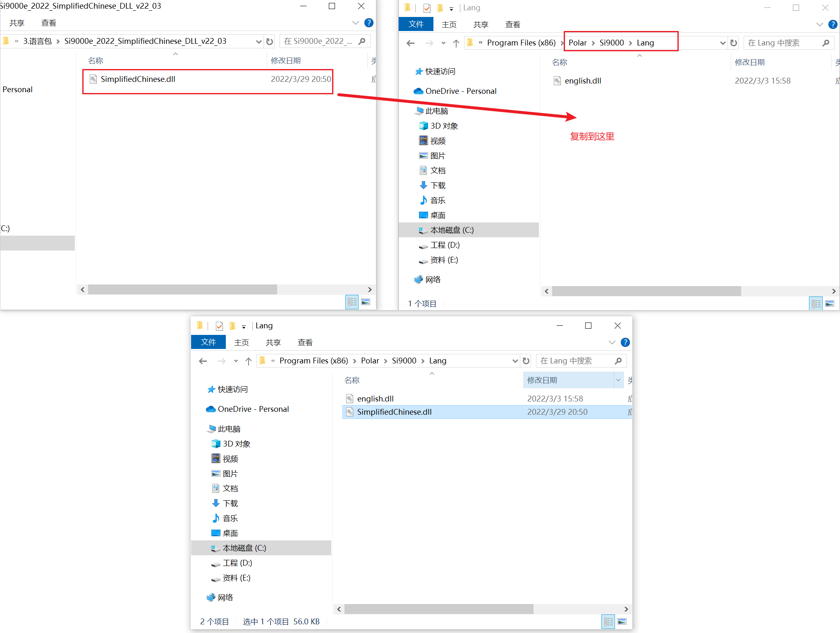Open 查看 tab in bottom Lang window
The image size is (840, 633).
click(x=305, y=342)
